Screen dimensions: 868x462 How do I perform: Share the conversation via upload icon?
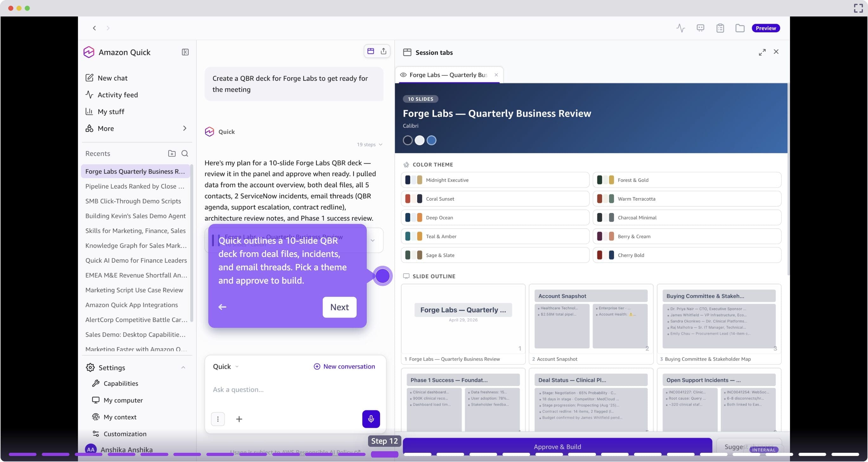pos(384,51)
